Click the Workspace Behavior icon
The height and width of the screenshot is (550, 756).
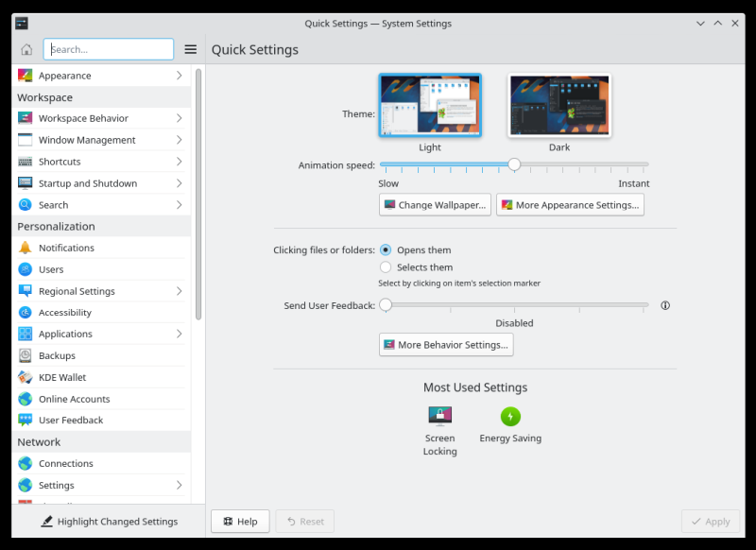(26, 118)
